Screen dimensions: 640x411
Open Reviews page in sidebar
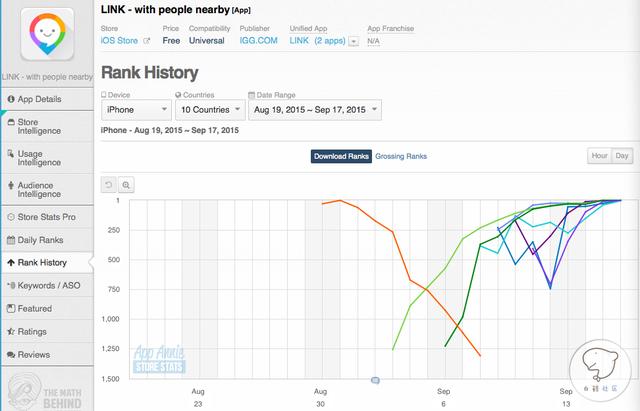pyautogui.click(x=34, y=354)
